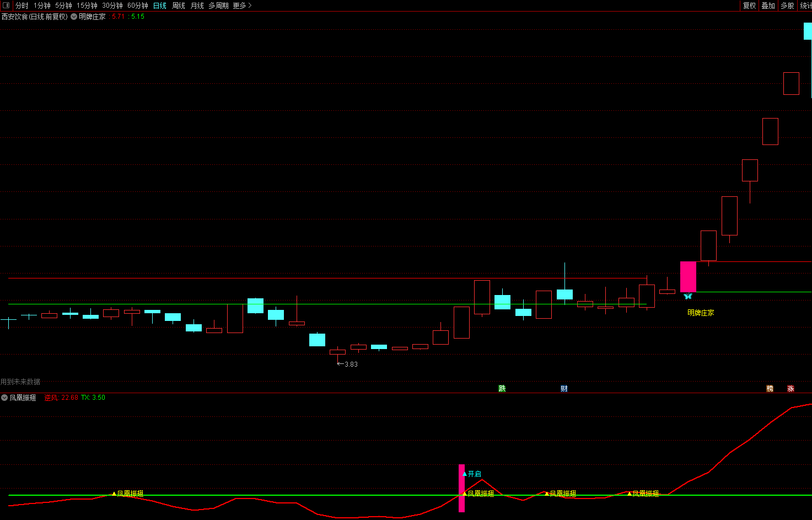Click the 叠加 overlay button
The height and width of the screenshot is (520, 812).
coord(768,6)
